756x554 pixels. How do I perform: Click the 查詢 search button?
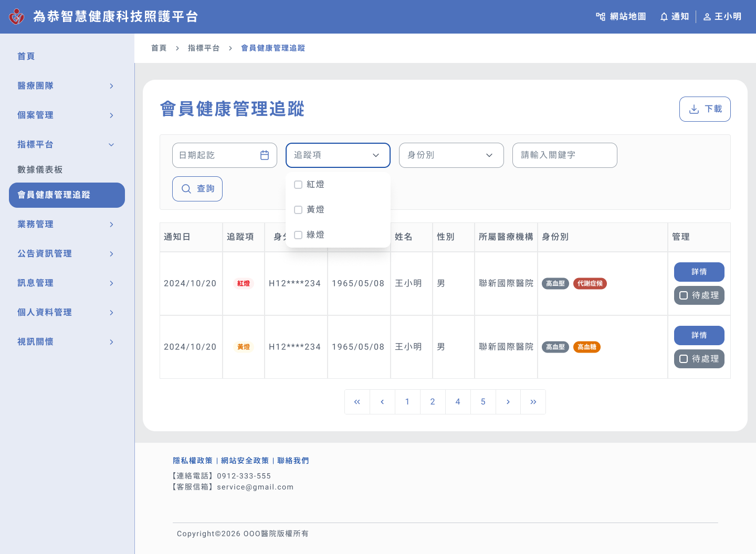pyautogui.click(x=197, y=189)
